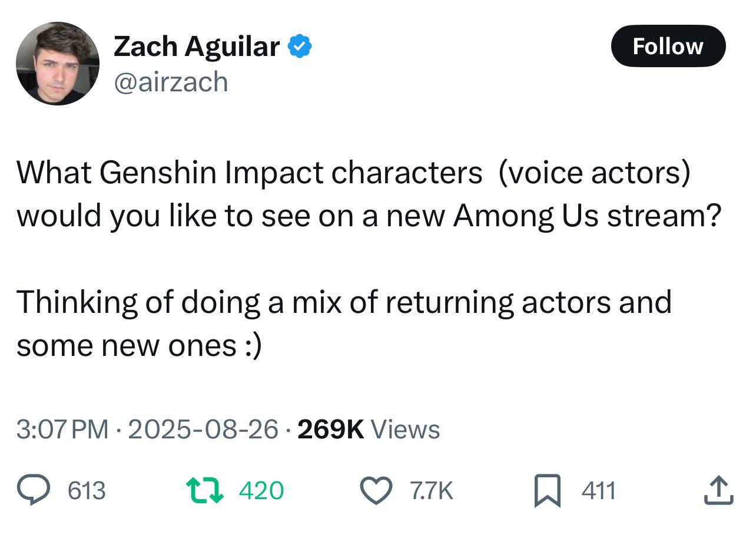The image size is (756, 548).
Task: Click the blue verified checkmark badge
Action: click(x=300, y=47)
